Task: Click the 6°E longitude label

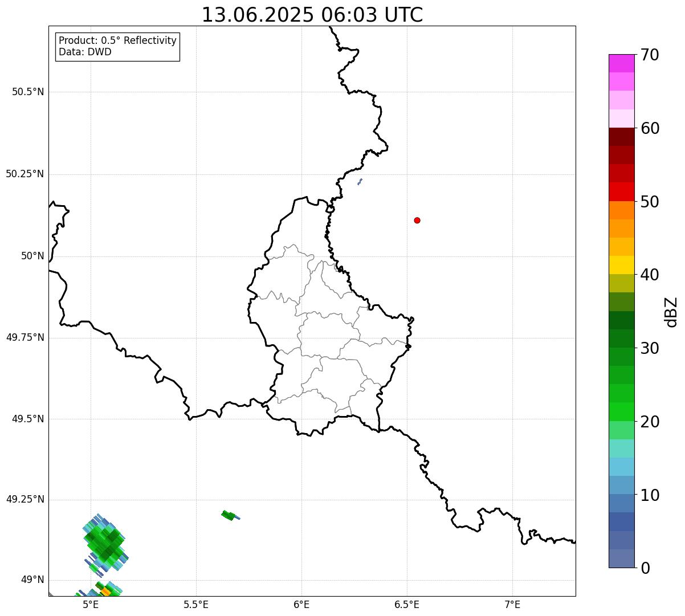Action: click(301, 604)
